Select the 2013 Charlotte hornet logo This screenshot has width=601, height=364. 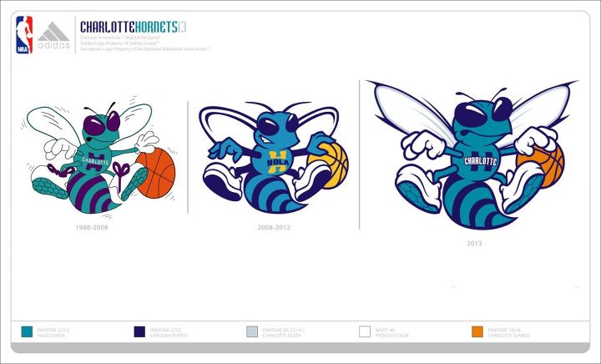pos(473,155)
